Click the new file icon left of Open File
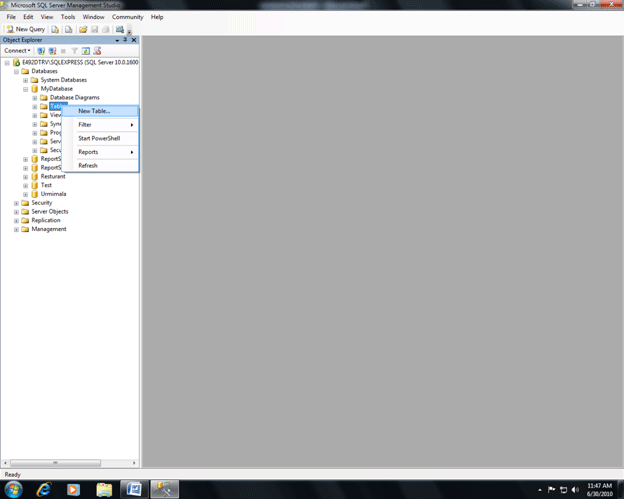The height and width of the screenshot is (499, 624). 69,29
